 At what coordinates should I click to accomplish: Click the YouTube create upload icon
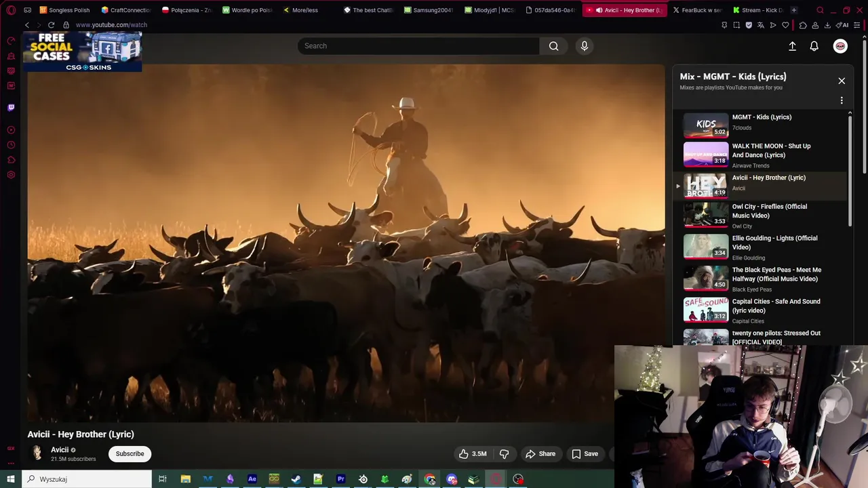[x=792, y=46]
